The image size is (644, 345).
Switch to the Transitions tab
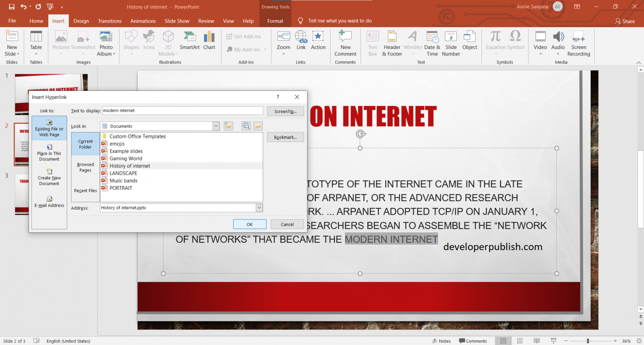click(109, 21)
